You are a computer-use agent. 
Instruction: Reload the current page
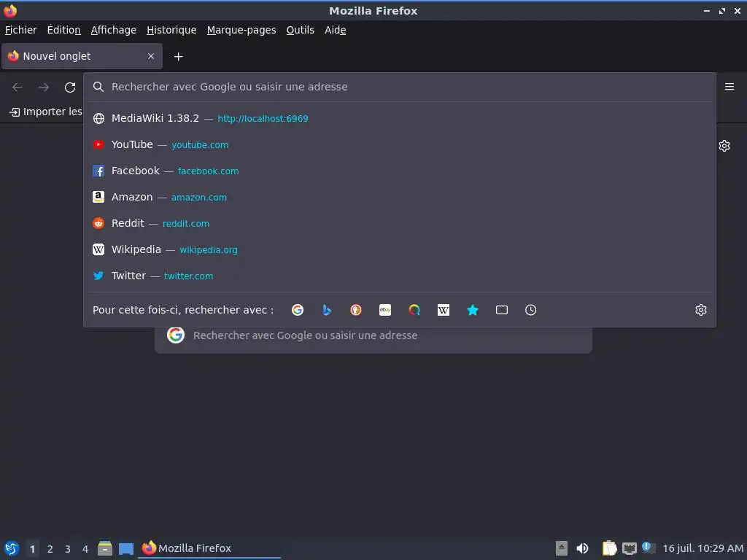tap(70, 87)
